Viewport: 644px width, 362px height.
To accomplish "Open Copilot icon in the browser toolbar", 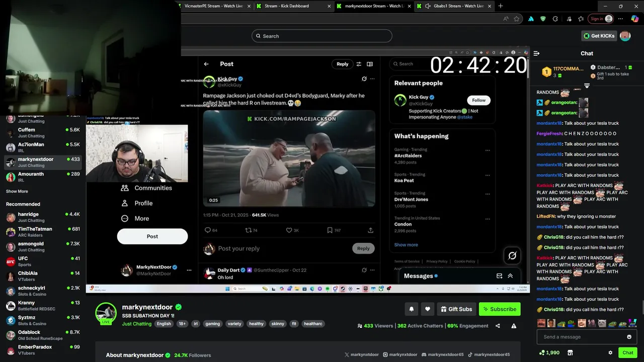I will [x=635, y=19].
